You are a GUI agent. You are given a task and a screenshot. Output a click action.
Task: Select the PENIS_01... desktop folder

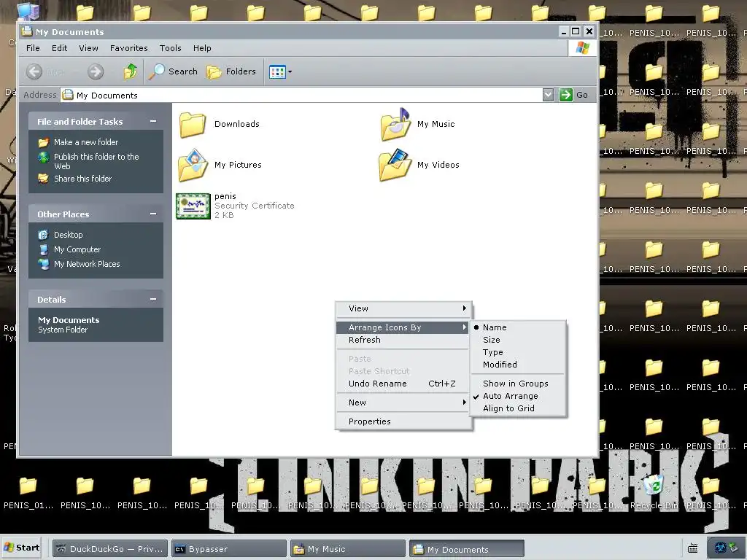point(28,494)
